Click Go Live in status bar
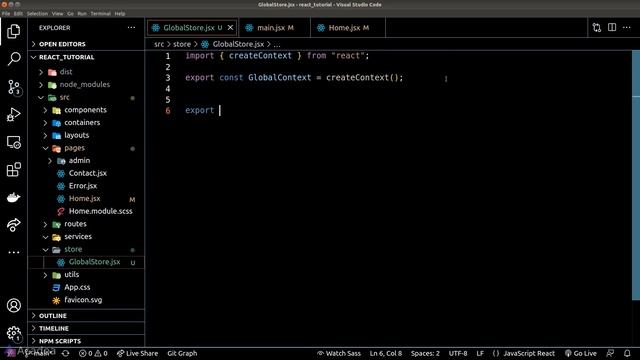The image size is (640, 360). coord(580,353)
